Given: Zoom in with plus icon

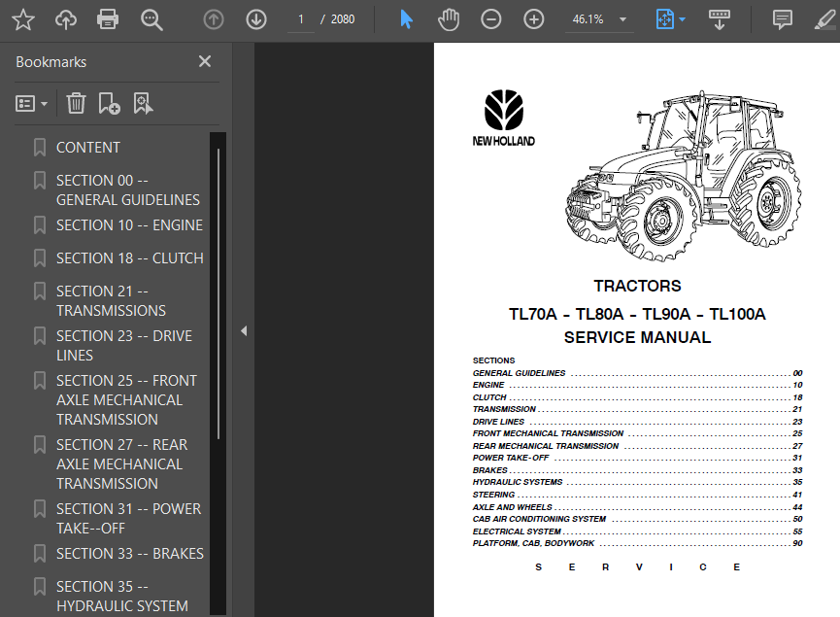Looking at the screenshot, I should click(533, 19).
